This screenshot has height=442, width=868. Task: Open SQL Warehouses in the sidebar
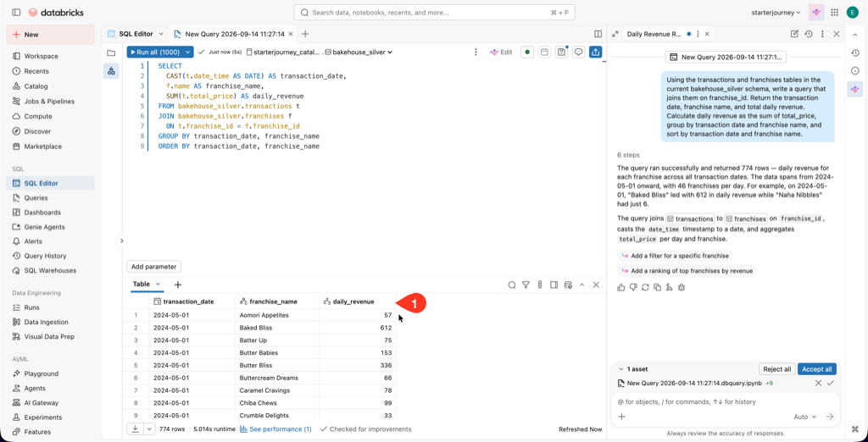pos(50,270)
